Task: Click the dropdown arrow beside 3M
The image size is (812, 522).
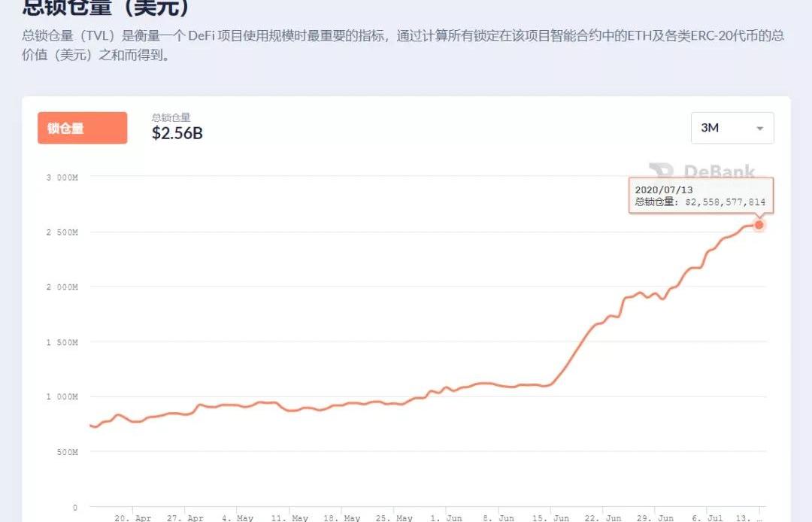Action: click(x=759, y=129)
